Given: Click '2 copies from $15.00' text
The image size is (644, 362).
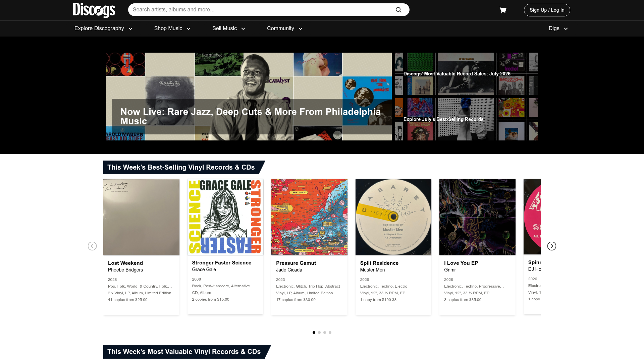Looking at the screenshot, I should pyautogui.click(x=211, y=299).
